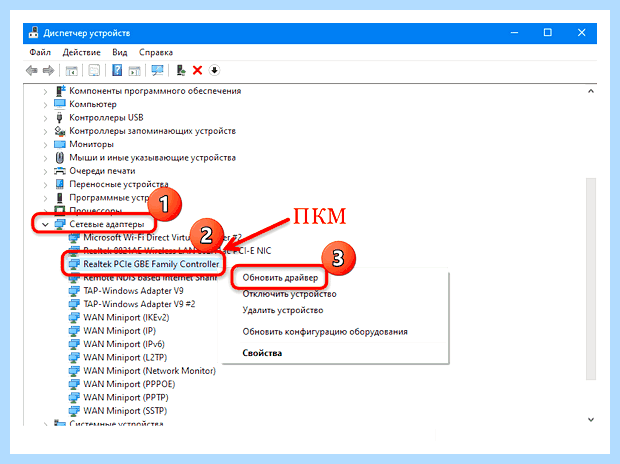Screen dimensions: 620x464
Task: Click the Компоненты программного обеспечения icon
Action: (x=60, y=91)
